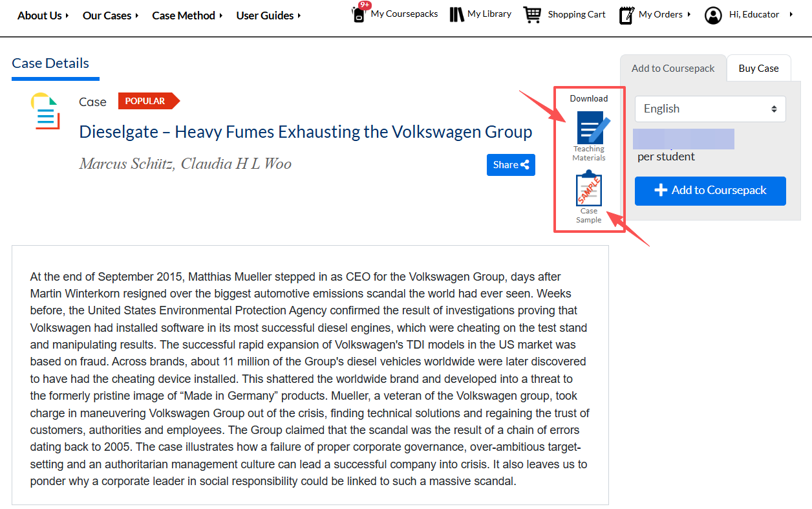812x509 pixels.
Task: Click the 'Case' type label near icon
Action: (92, 102)
